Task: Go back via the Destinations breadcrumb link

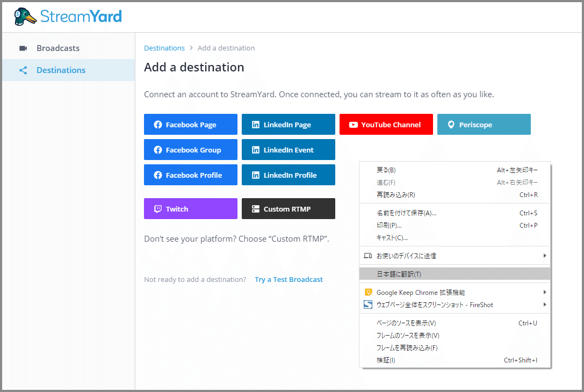Action: click(164, 48)
